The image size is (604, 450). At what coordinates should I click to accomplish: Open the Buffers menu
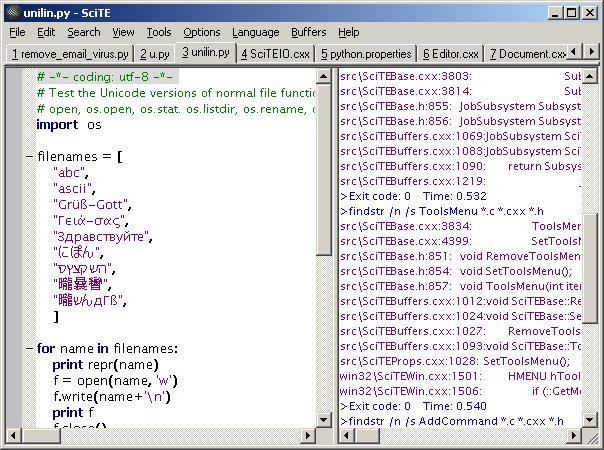[x=309, y=32]
